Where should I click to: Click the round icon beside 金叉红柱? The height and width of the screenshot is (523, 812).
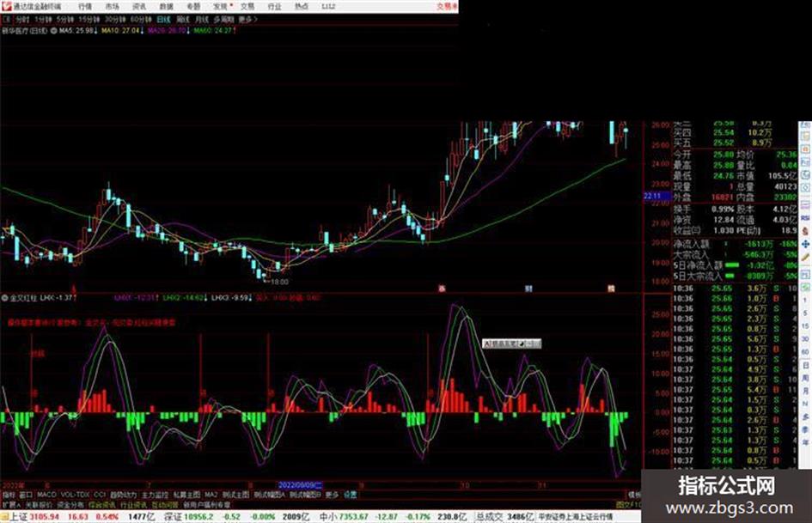click(x=5, y=298)
